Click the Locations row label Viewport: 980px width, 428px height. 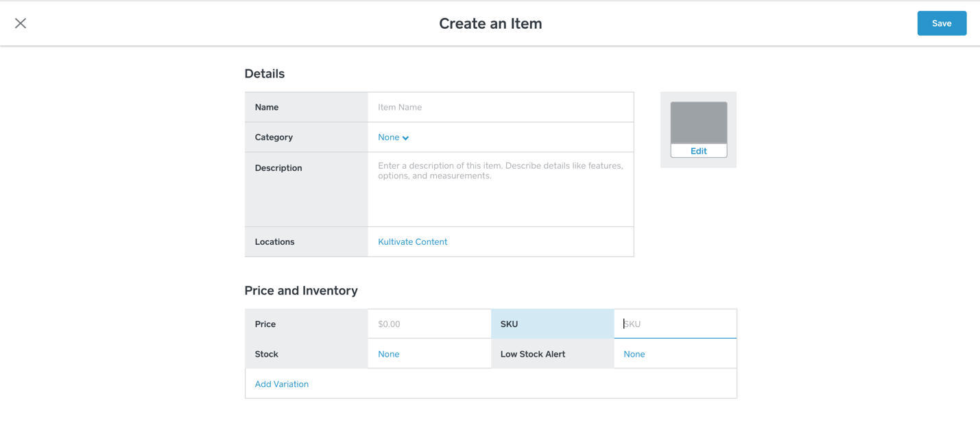point(274,242)
